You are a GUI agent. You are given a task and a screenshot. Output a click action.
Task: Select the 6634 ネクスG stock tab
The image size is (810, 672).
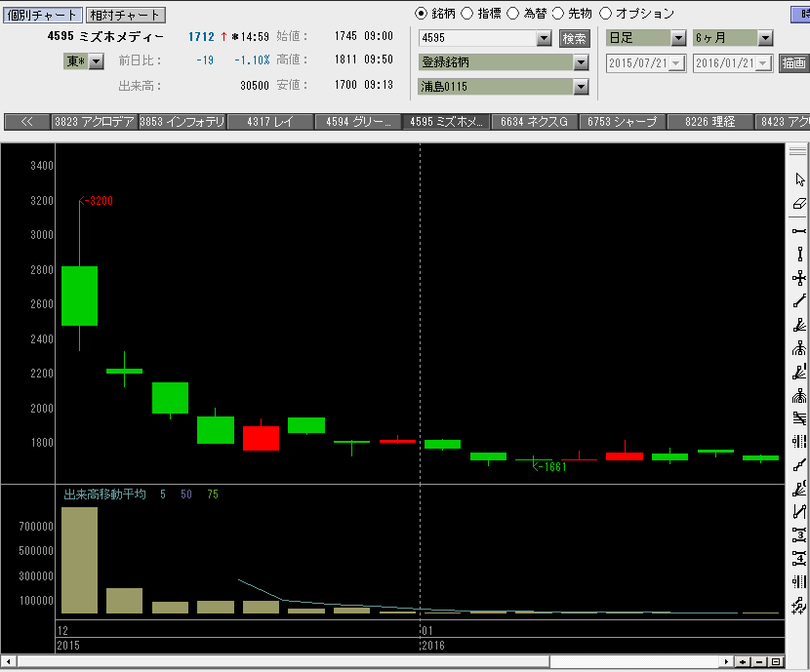tap(534, 122)
